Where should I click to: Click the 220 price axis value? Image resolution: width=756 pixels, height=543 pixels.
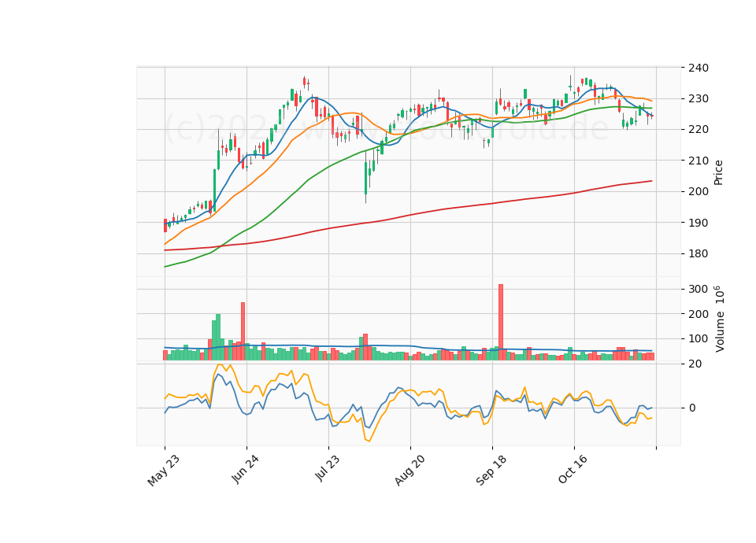point(699,130)
